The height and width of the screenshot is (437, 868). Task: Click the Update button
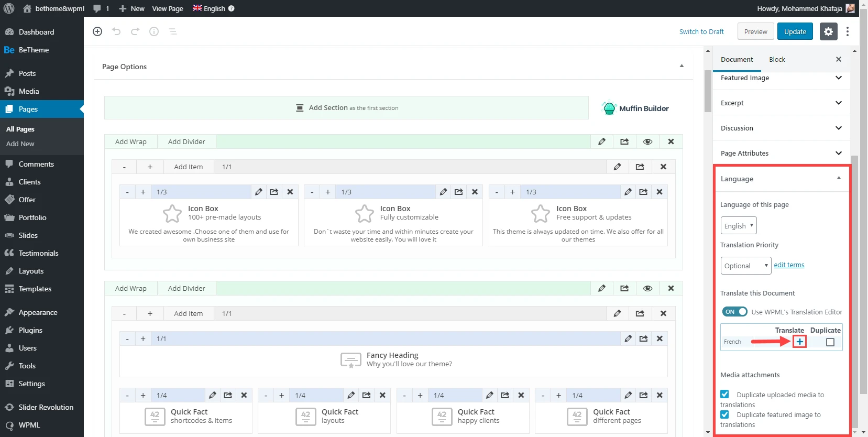coord(795,31)
